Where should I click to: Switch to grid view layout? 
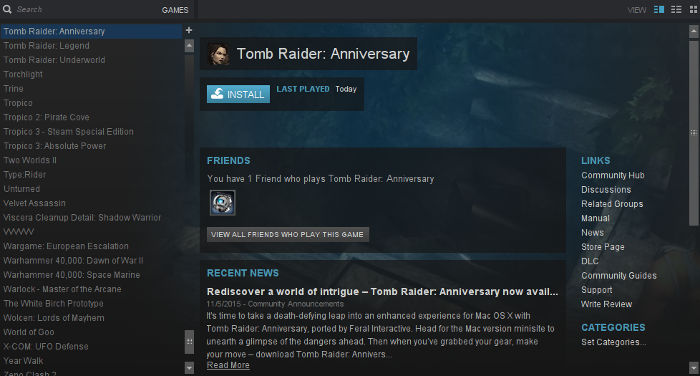[693, 9]
